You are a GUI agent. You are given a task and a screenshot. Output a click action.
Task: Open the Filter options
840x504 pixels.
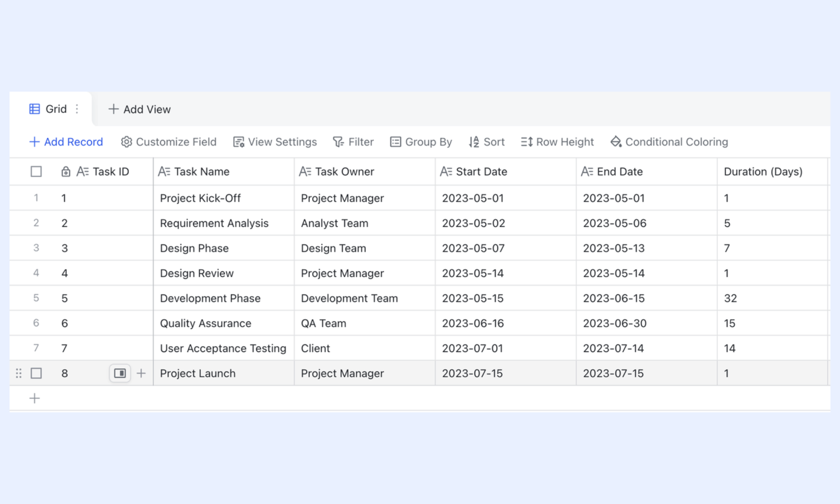(353, 142)
